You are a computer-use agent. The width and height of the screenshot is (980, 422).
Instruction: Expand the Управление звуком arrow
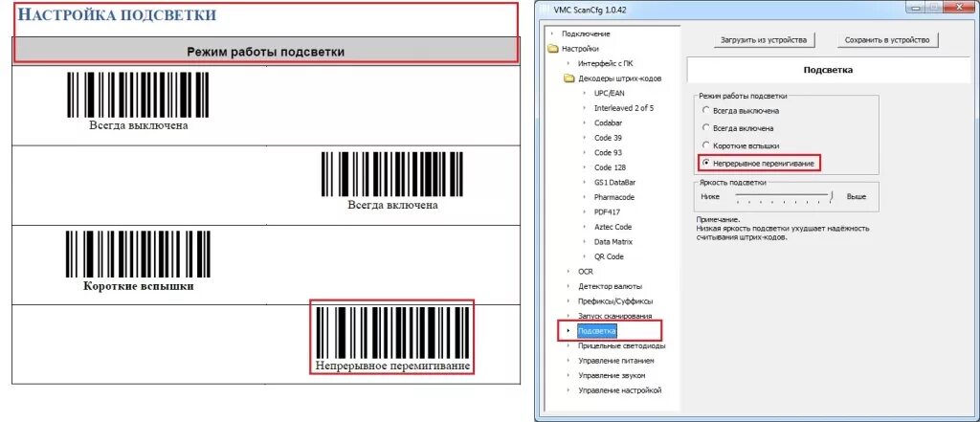[568, 376]
